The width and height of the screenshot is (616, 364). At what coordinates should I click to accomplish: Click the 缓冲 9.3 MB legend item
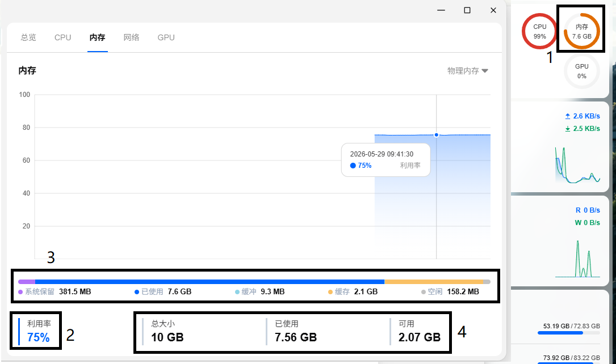tap(259, 292)
